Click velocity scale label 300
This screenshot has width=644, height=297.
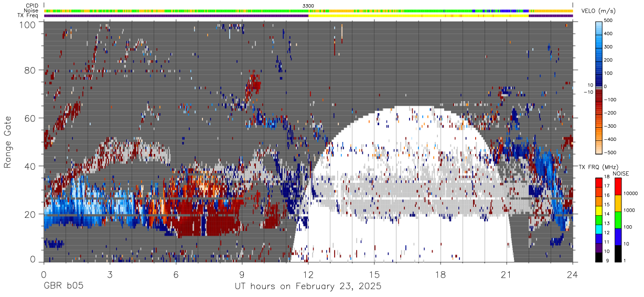tap(609, 47)
